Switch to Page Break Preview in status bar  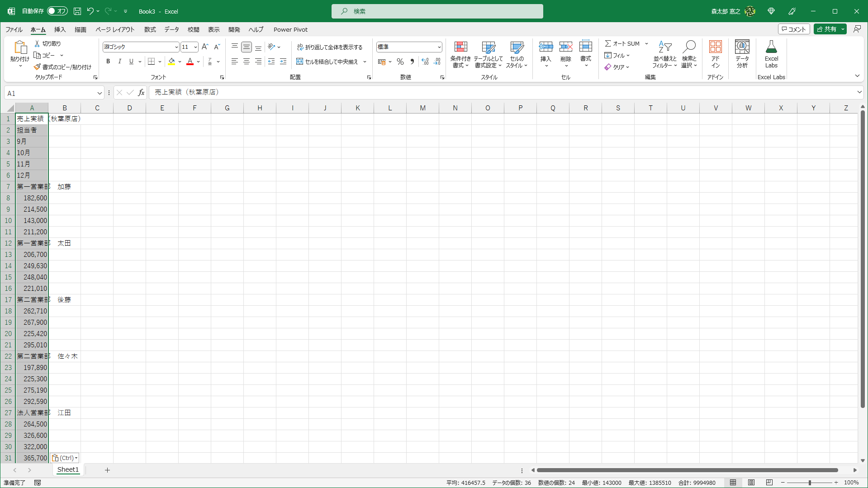click(x=769, y=483)
